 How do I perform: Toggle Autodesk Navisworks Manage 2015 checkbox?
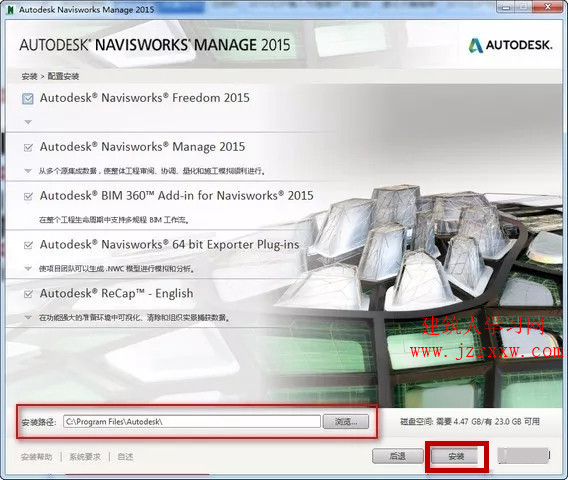click(x=28, y=147)
